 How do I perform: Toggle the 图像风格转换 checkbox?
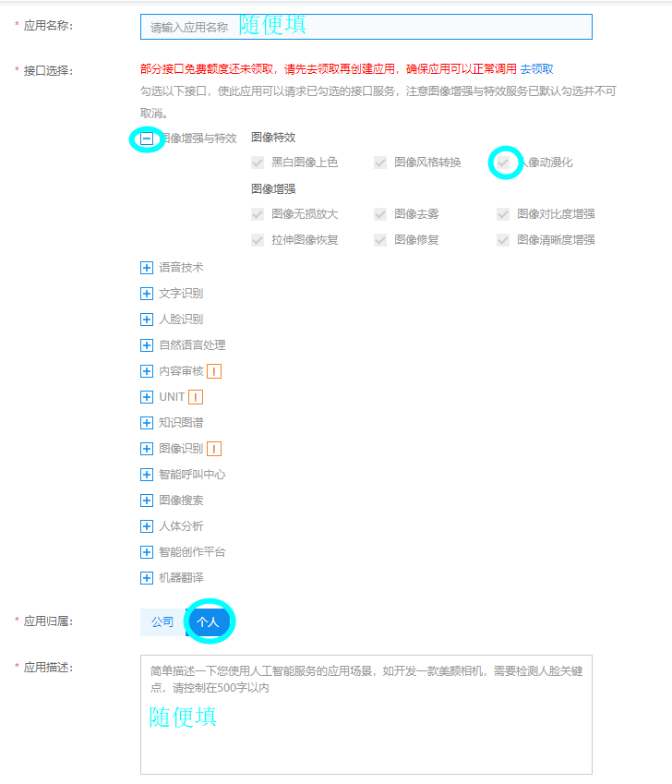tap(380, 163)
